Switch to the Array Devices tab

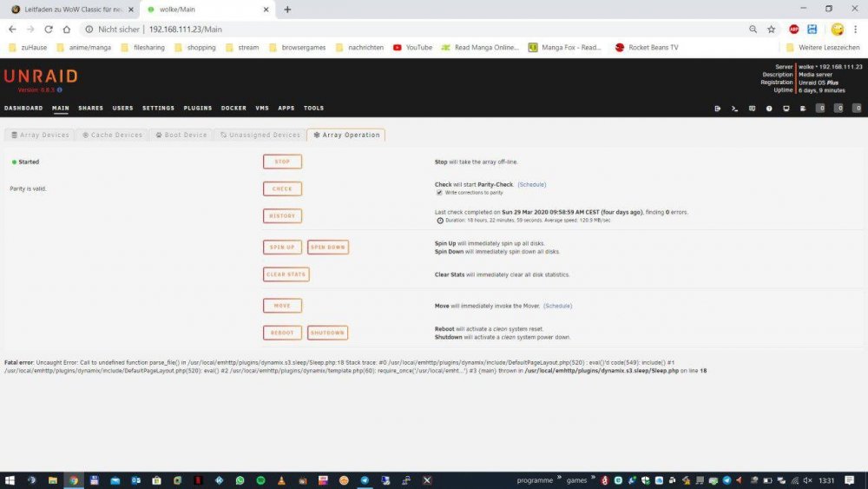(x=40, y=135)
